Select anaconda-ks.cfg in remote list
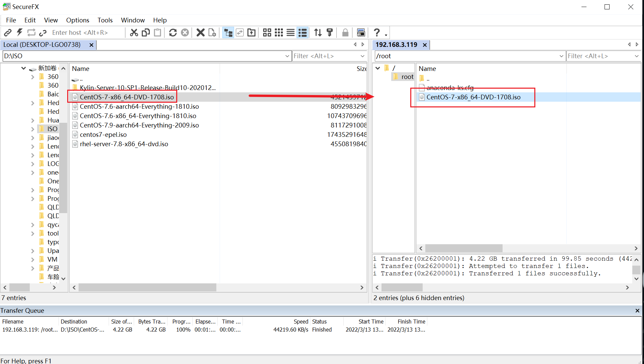Viewport: 644px width, 364px height. pos(450,88)
